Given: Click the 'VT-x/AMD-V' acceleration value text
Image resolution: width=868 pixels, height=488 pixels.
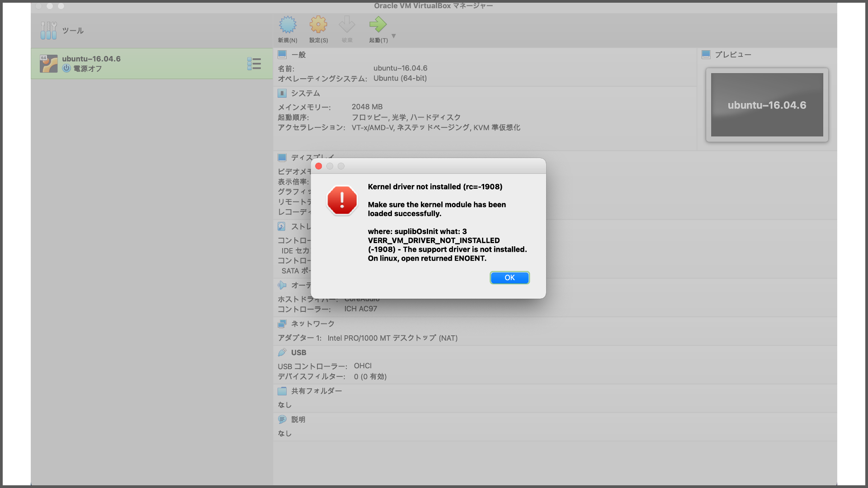Looking at the screenshot, I should (x=373, y=127).
